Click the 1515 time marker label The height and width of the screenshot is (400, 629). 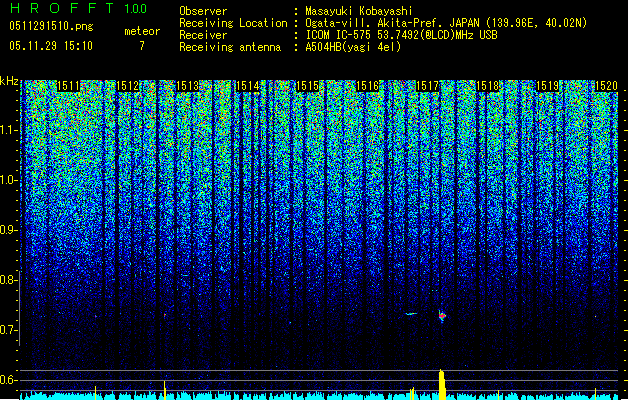pyautogui.click(x=308, y=86)
